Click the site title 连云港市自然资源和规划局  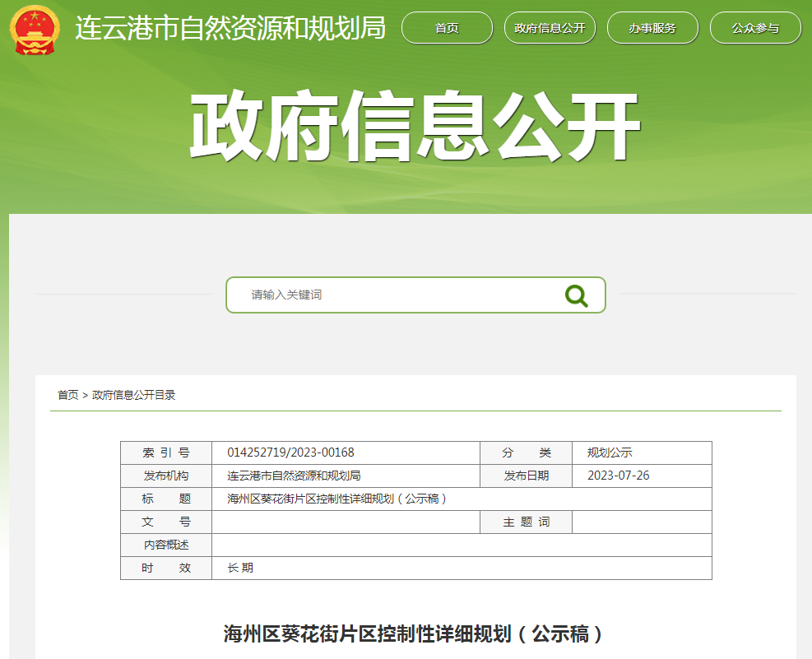click(230, 28)
